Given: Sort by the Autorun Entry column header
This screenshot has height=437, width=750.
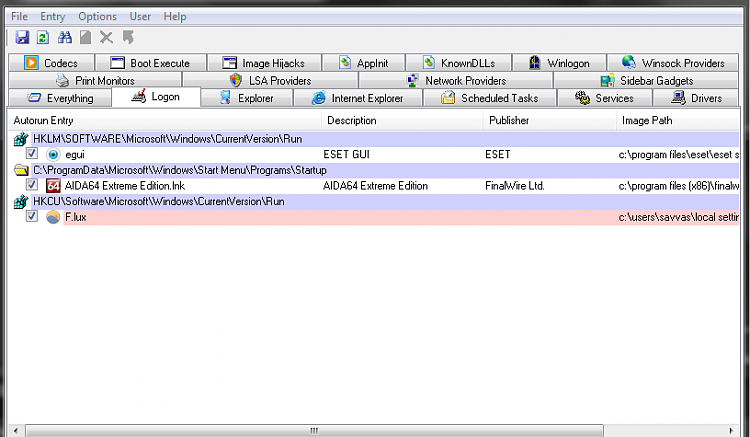Looking at the screenshot, I should pos(165,120).
